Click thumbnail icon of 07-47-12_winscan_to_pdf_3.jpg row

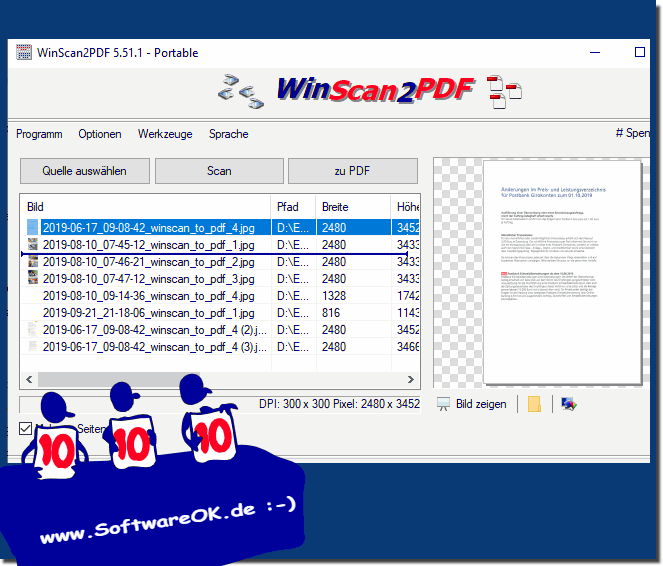pos(33,278)
